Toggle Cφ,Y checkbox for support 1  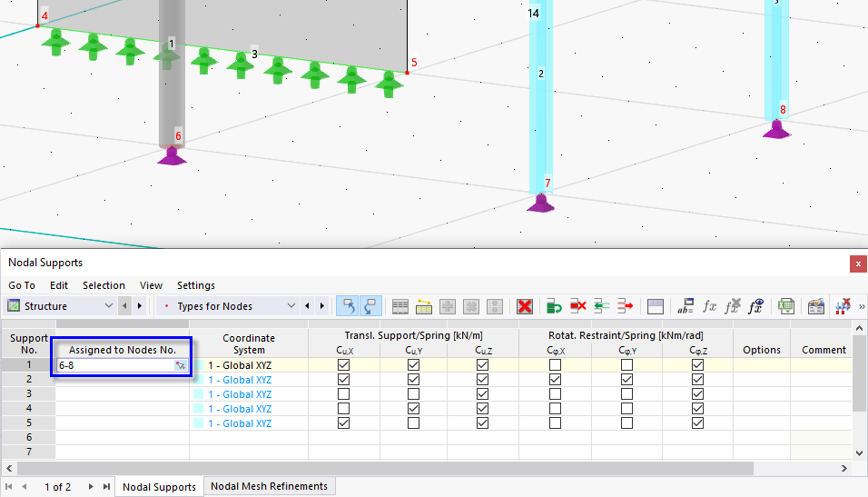click(x=626, y=365)
